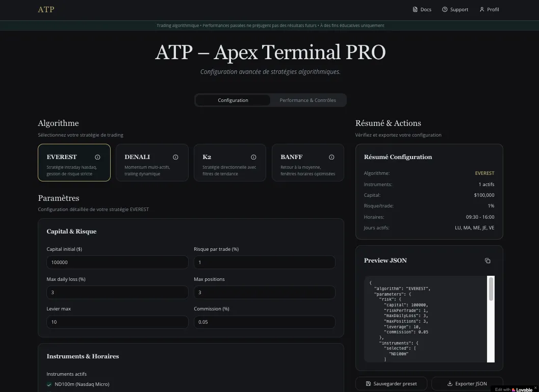
Task: Open the Profil menu
Action: pos(489,9)
